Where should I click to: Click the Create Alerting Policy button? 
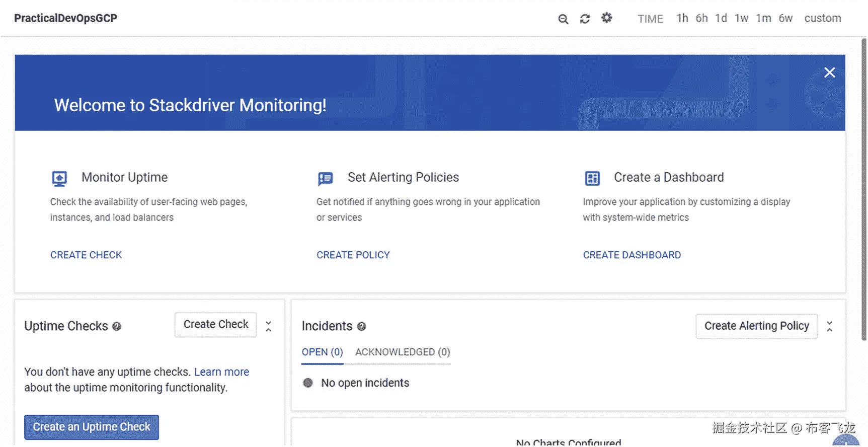pos(757,326)
